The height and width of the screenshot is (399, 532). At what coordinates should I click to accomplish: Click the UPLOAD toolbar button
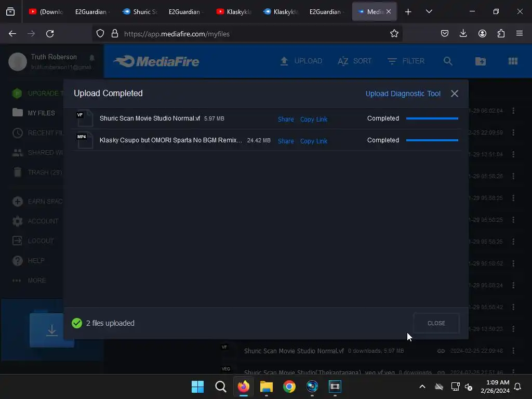pos(301,61)
